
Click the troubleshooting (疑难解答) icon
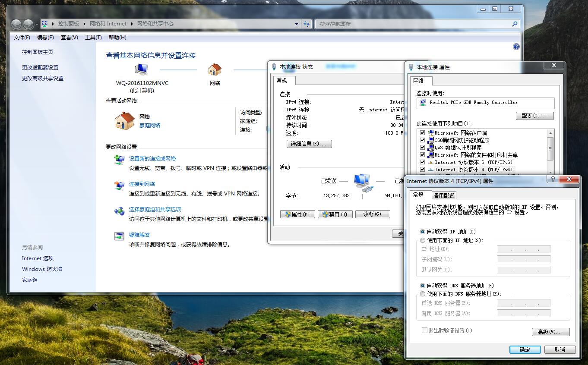pyautogui.click(x=119, y=236)
